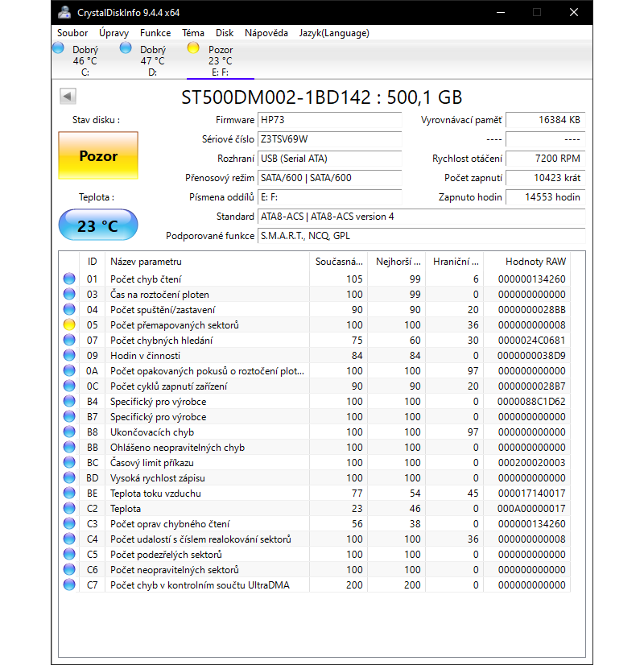Click the blue status orb for drive C:
This screenshot has height=665, width=644.
[x=59, y=48]
